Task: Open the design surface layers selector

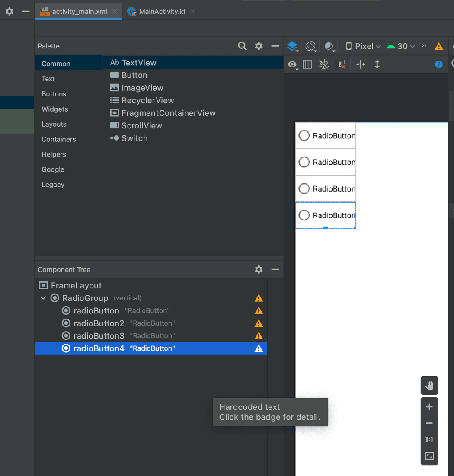Action: 293,46
